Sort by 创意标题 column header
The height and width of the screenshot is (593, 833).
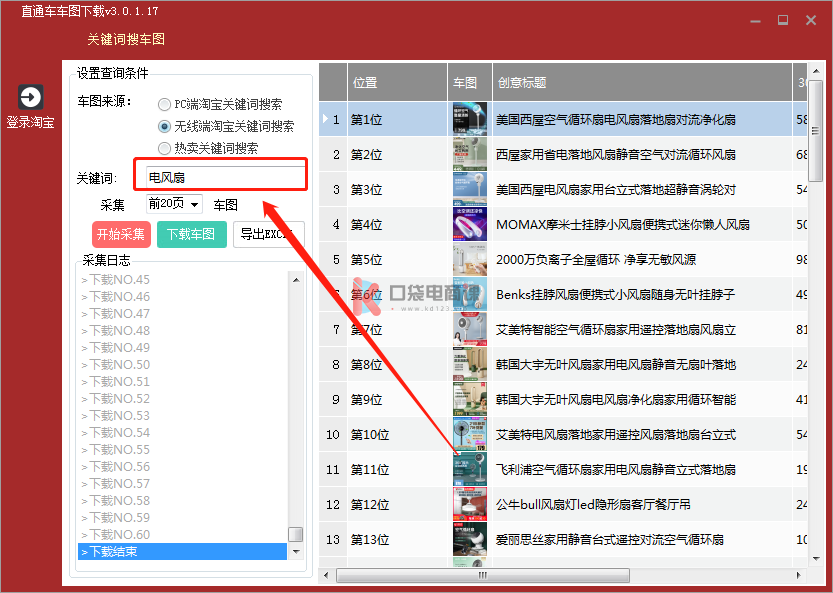point(640,83)
